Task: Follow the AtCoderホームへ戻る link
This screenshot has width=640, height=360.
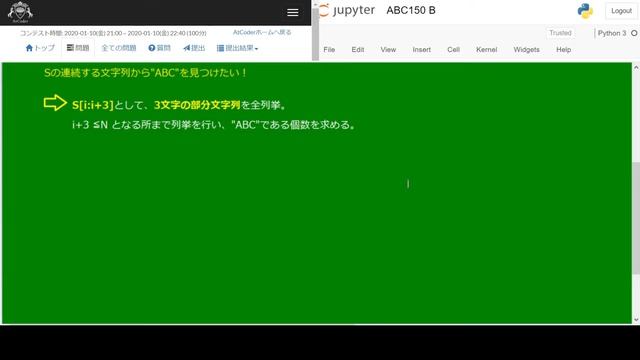Action: coord(262,32)
